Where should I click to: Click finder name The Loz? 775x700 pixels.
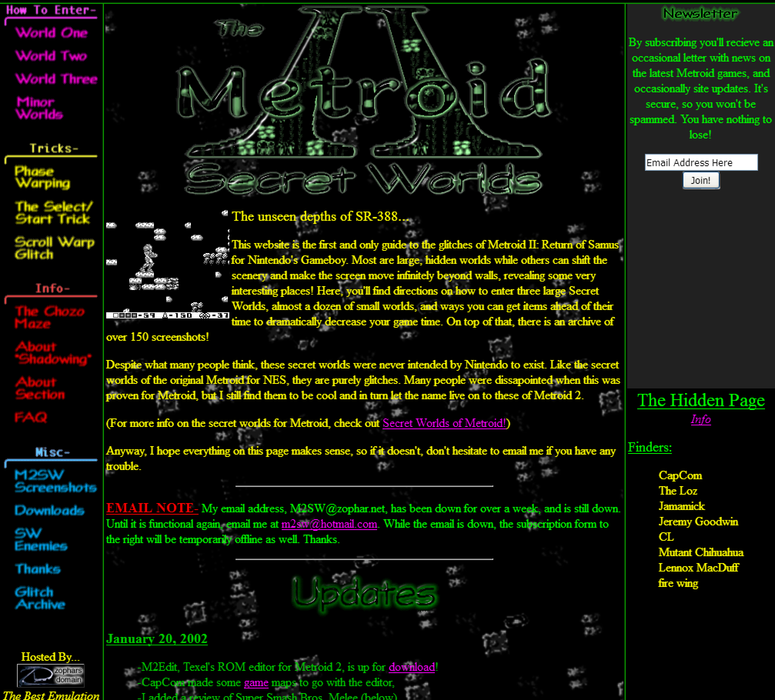(x=678, y=491)
